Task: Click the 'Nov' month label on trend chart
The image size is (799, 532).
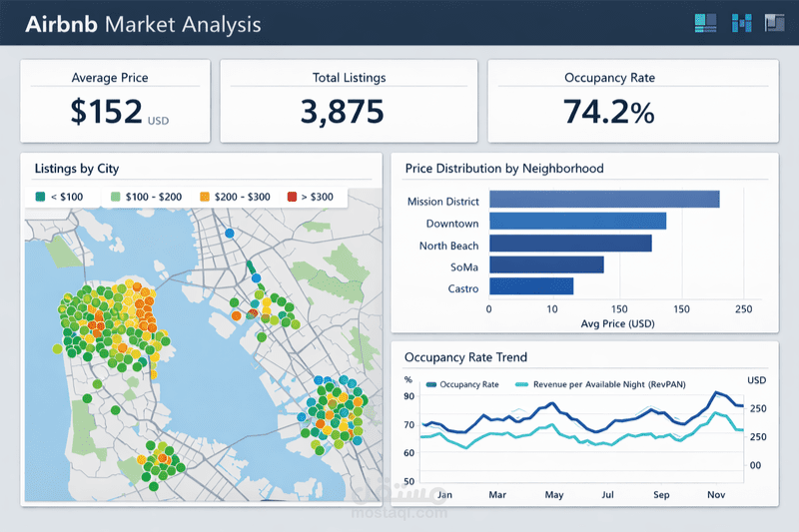Action: 716,494
